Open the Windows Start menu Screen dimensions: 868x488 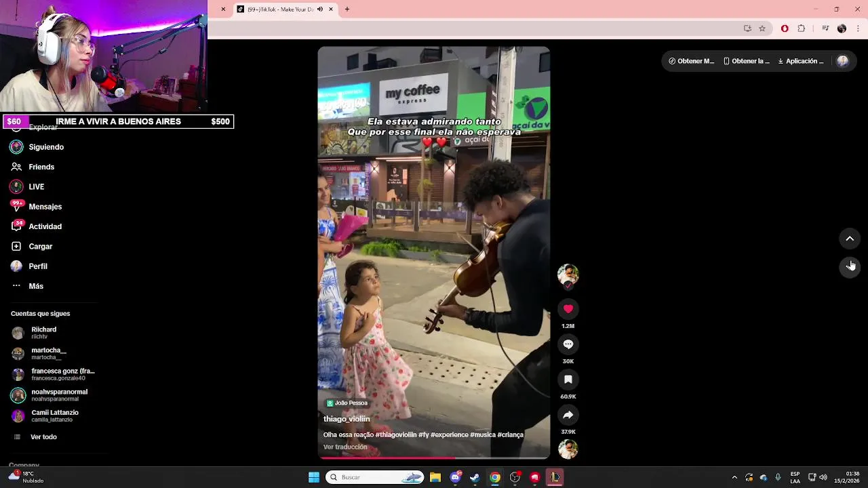tap(314, 477)
